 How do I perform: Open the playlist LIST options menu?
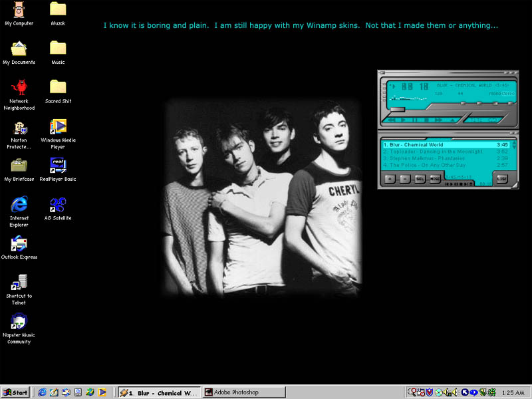click(x=501, y=179)
